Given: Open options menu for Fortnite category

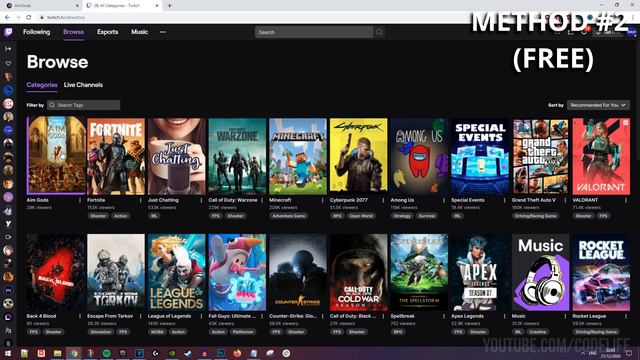Looking at the screenshot, I should (140, 200).
